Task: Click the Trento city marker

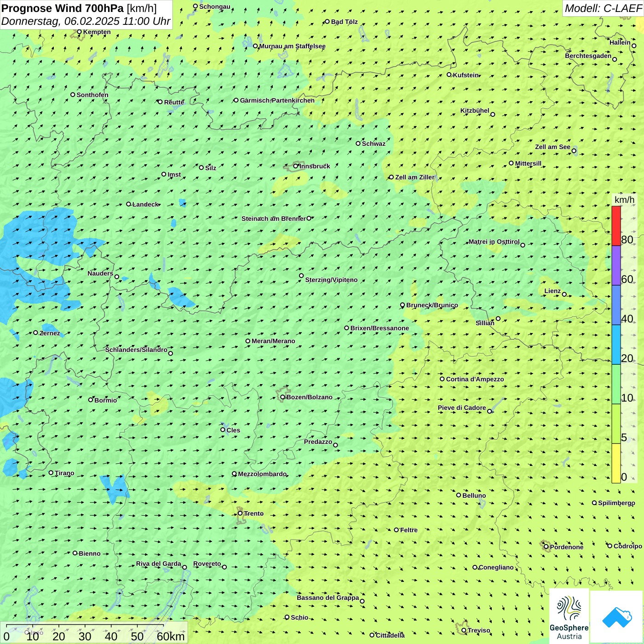Action: click(240, 513)
